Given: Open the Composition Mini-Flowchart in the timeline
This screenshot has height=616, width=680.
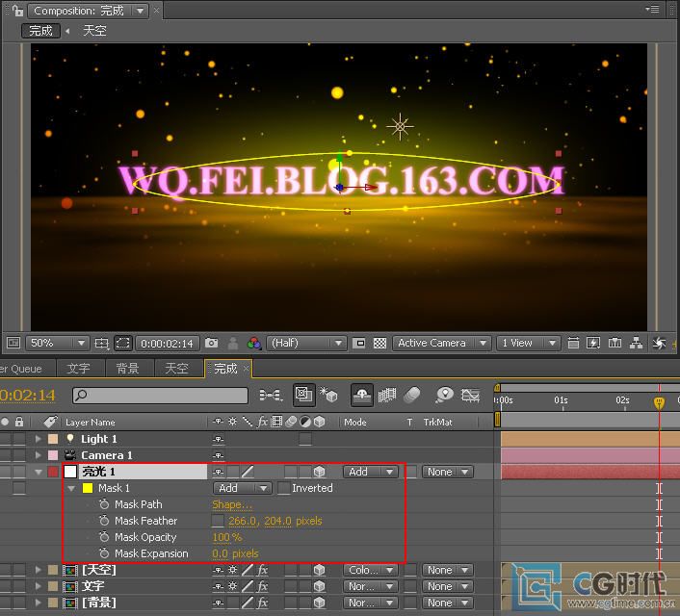Looking at the screenshot, I should (271, 395).
